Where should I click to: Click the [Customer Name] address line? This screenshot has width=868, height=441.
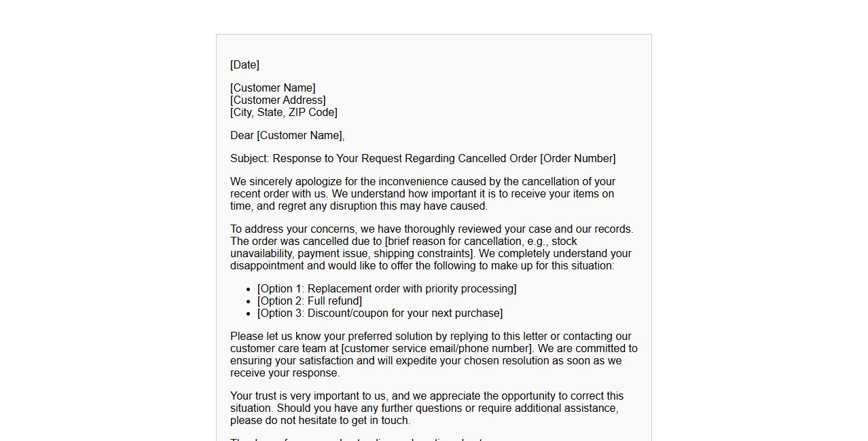(272, 88)
